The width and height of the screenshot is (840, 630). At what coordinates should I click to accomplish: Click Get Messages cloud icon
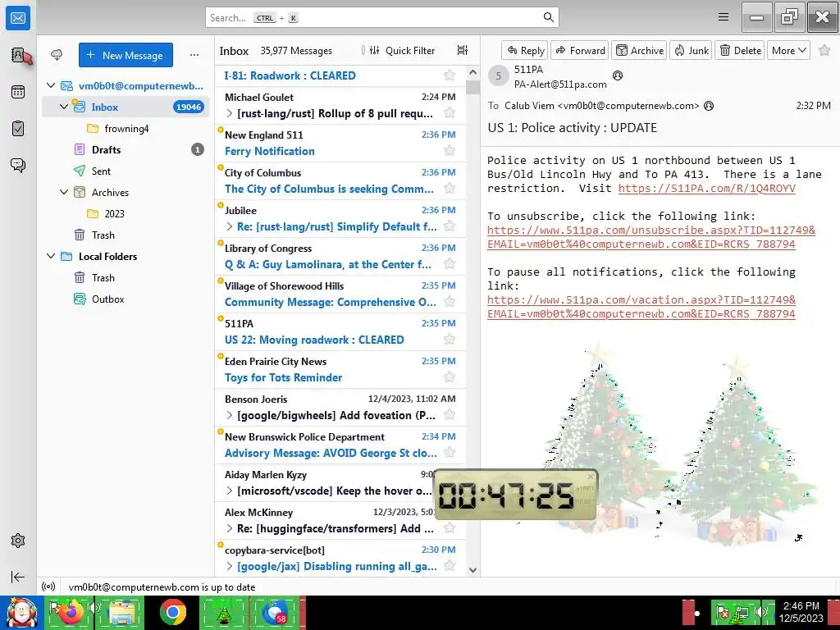tap(57, 55)
